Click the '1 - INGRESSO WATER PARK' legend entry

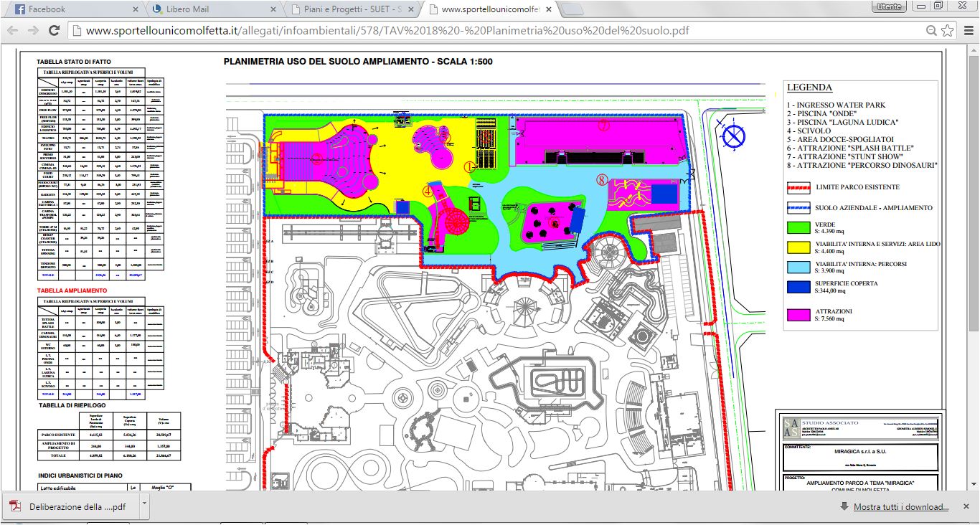837,105
